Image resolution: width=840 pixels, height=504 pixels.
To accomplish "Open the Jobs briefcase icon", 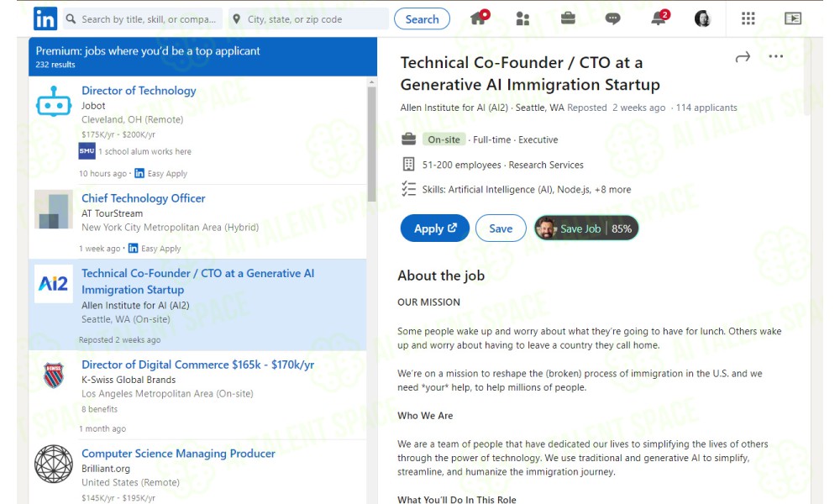I will point(568,18).
